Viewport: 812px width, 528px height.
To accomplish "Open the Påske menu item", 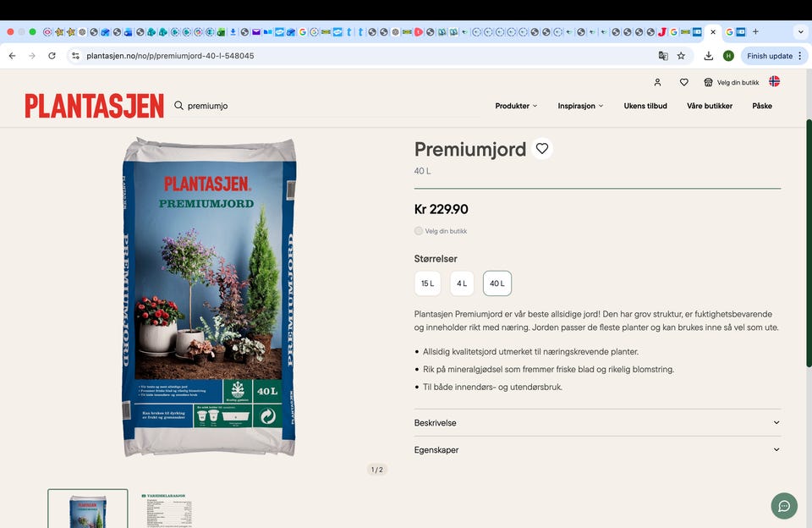I will (x=762, y=106).
